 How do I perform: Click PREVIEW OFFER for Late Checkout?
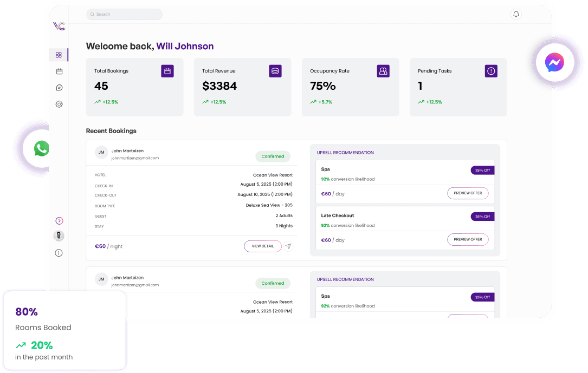[x=467, y=239]
